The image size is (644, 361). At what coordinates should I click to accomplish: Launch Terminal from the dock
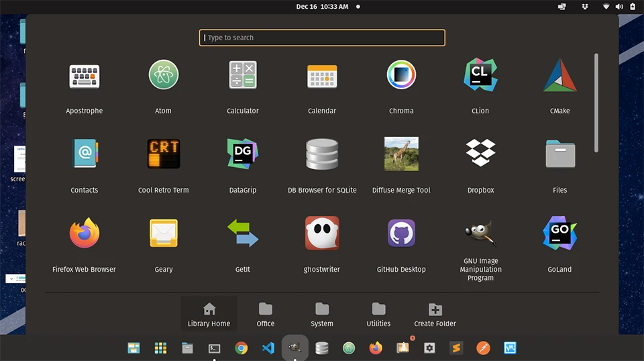pos(215,348)
